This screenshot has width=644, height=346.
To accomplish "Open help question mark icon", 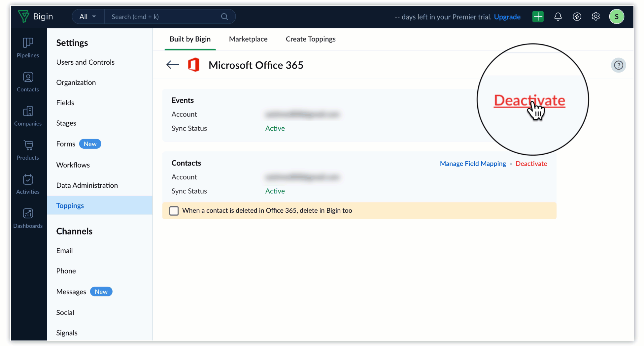I will (x=619, y=65).
